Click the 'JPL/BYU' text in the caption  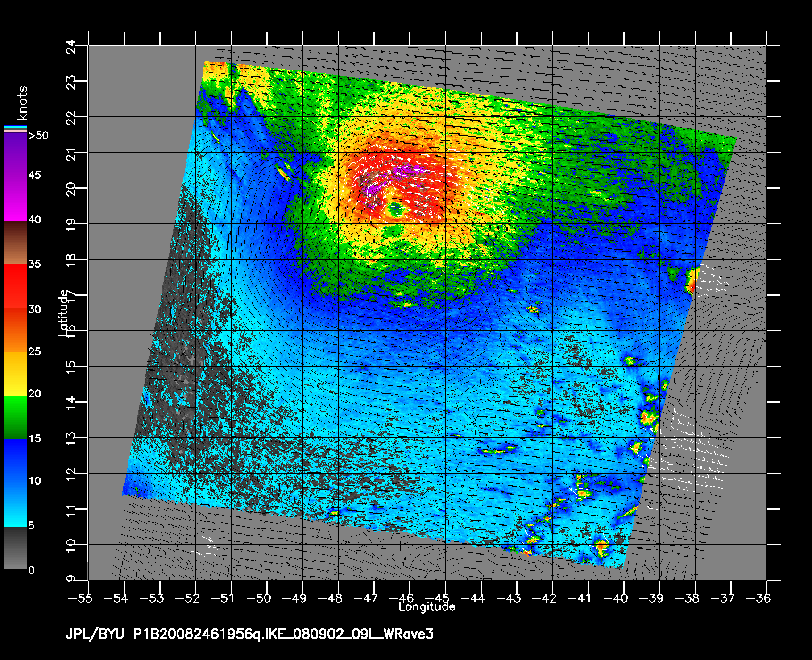point(95,634)
